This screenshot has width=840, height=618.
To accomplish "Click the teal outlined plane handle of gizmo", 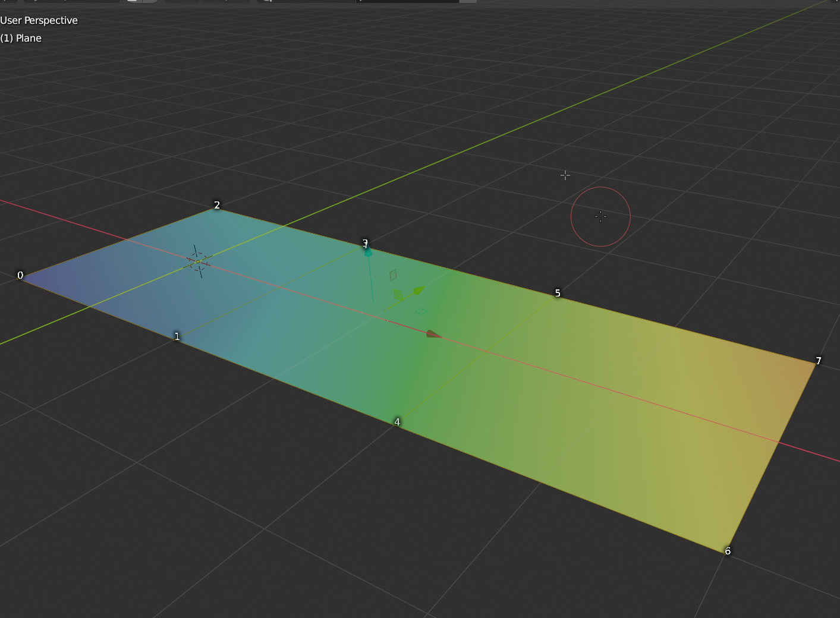I will [x=421, y=311].
